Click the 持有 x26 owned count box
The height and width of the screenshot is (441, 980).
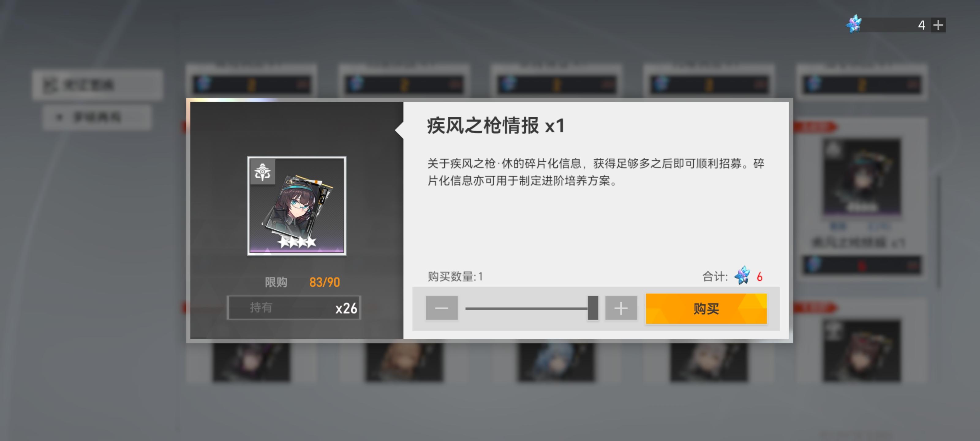point(294,307)
